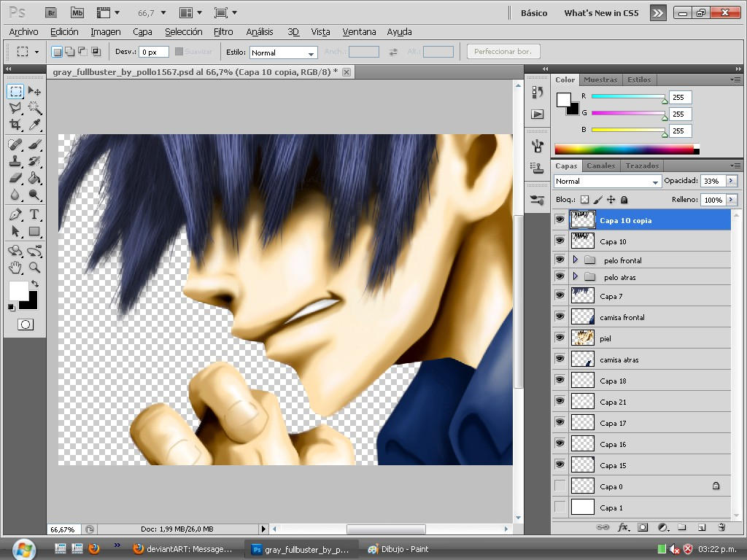747x560 pixels.
Task: Launch Bridge from the application bar
Action: tap(51, 13)
